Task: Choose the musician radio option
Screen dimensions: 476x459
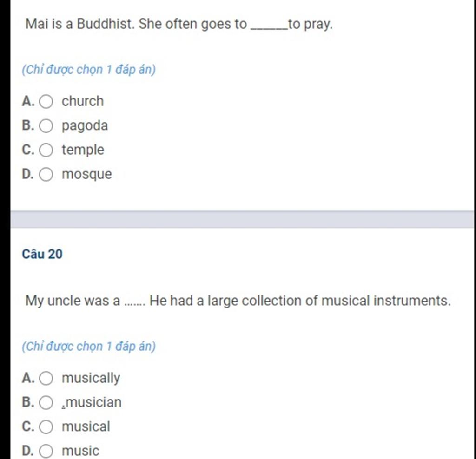Action: point(46,403)
